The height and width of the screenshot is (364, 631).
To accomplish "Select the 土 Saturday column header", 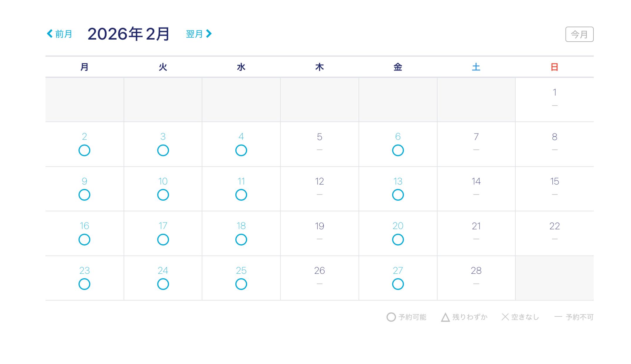I will (x=476, y=67).
